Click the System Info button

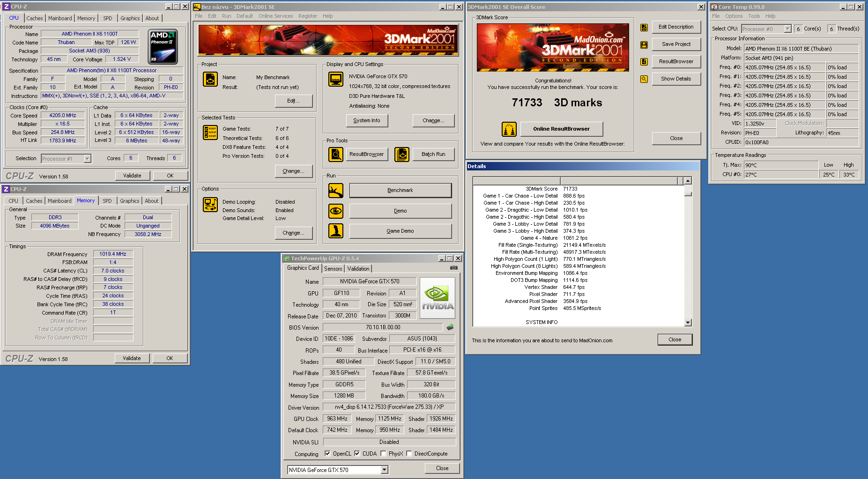[367, 120]
